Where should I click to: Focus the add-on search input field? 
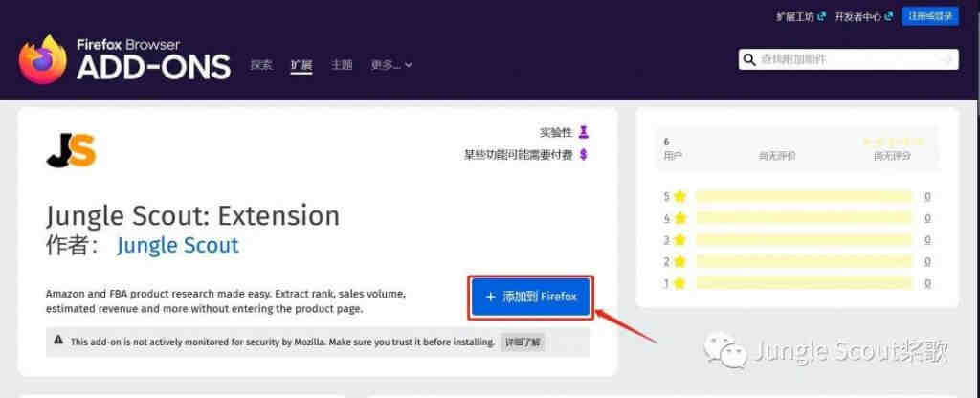848,59
